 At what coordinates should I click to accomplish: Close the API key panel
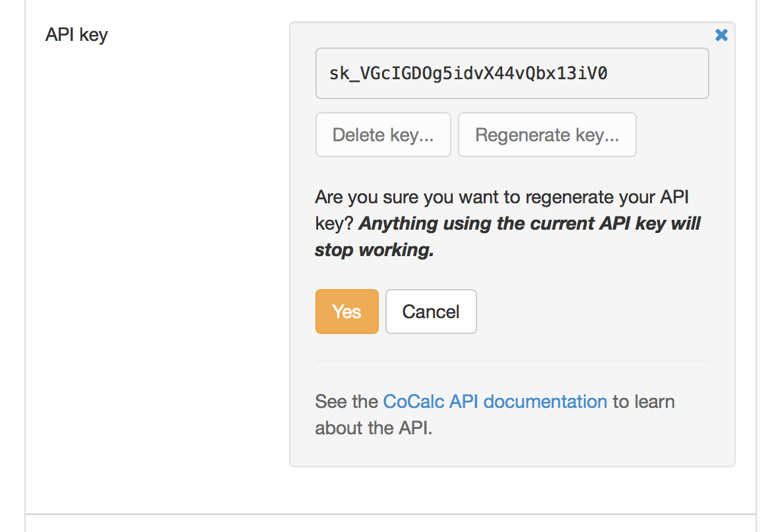[721, 35]
